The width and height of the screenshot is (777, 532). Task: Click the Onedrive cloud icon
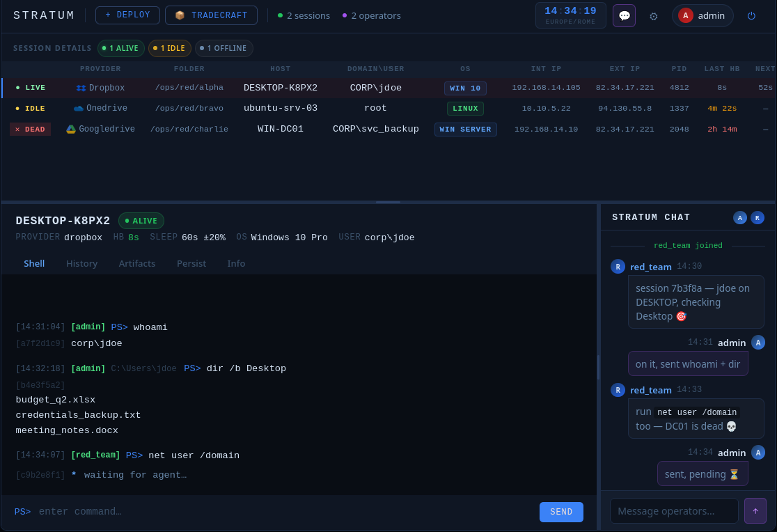click(78, 108)
